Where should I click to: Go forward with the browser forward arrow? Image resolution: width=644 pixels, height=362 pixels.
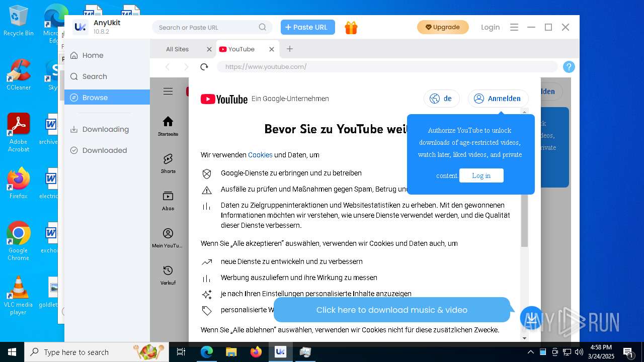click(186, 67)
